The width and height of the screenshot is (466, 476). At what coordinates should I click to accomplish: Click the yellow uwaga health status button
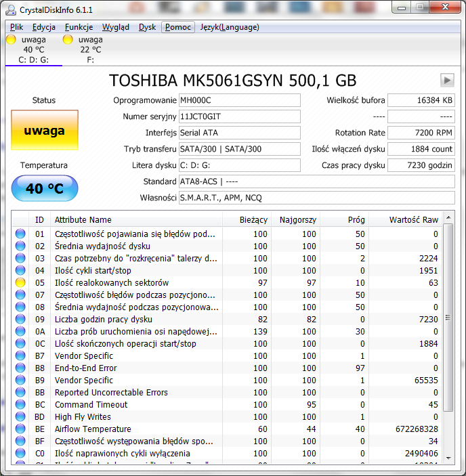[45, 130]
